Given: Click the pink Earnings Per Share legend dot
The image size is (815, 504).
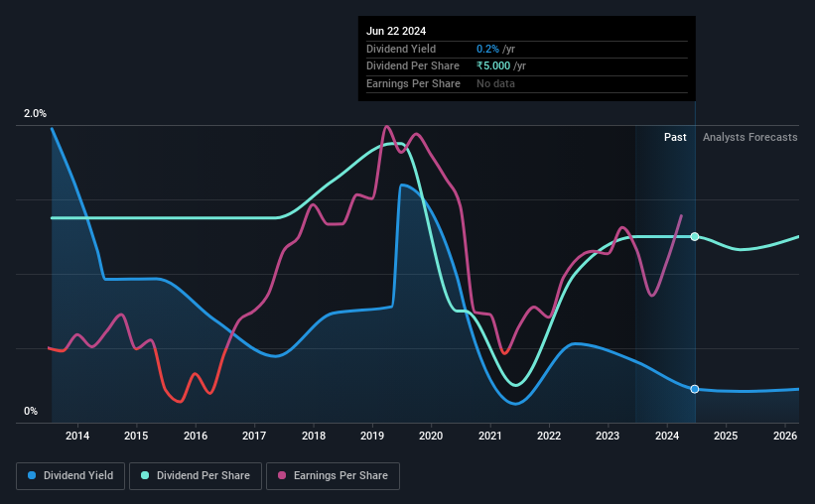Looking at the screenshot, I should 282,475.
